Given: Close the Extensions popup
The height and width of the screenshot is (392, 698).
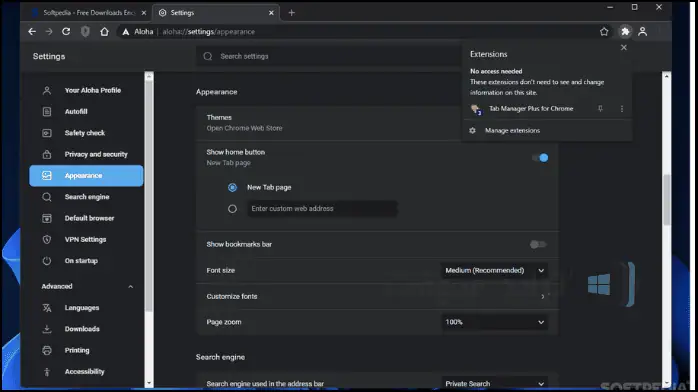Looking at the screenshot, I should 624,48.
